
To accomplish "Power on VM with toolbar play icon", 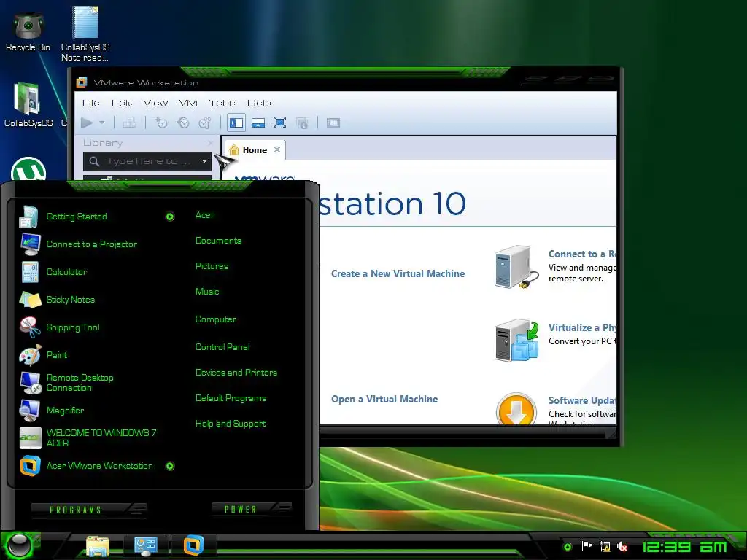I will [87, 122].
